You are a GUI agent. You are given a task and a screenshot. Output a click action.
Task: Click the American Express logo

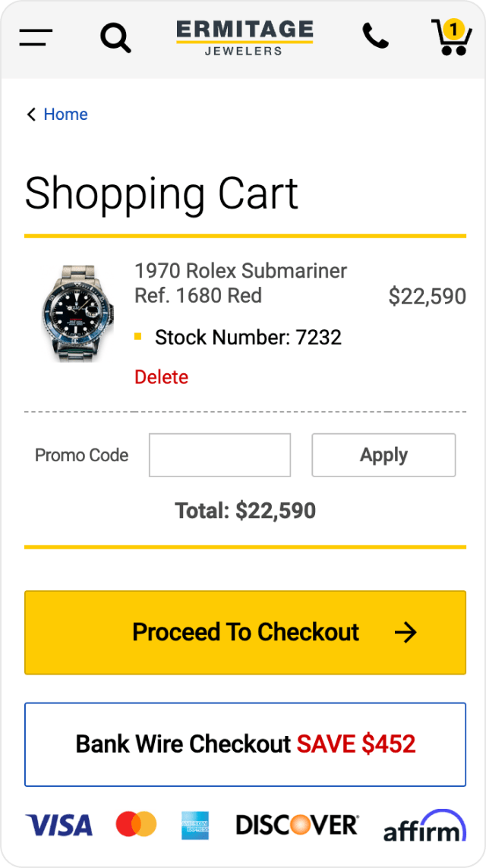tap(195, 826)
